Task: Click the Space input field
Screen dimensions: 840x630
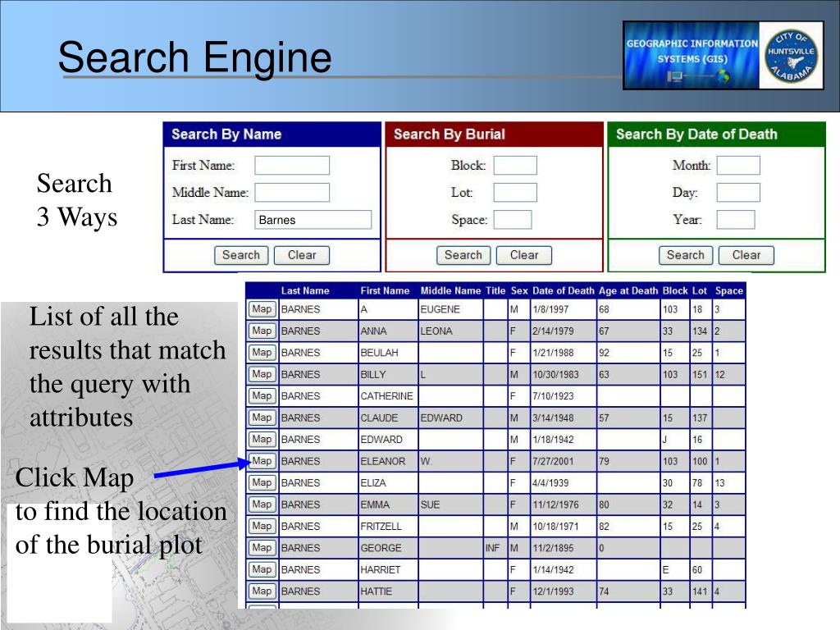Action: pyautogui.click(x=513, y=220)
